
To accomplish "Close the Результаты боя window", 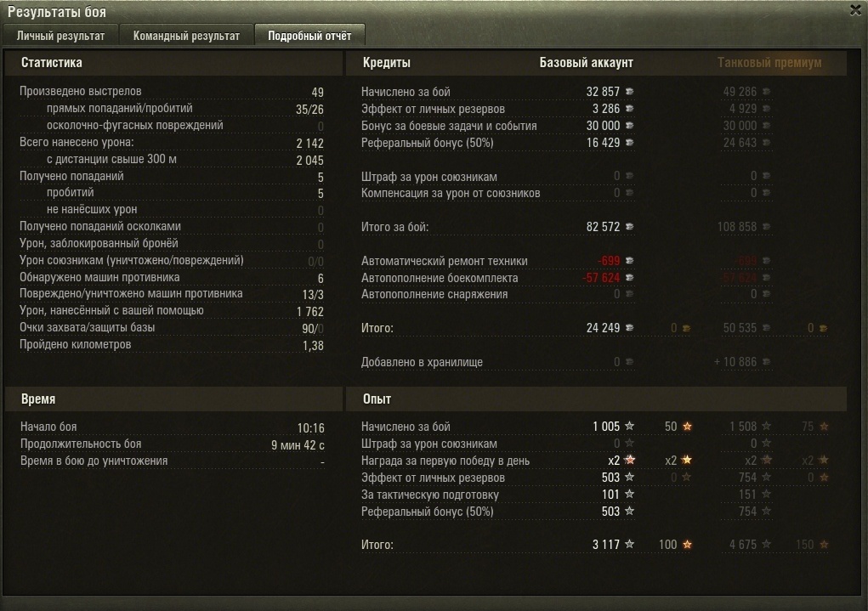I will pos(855,10).
